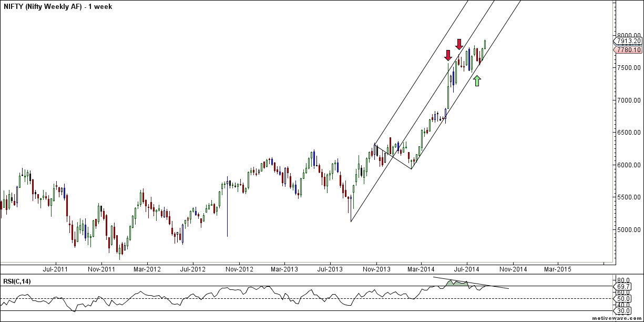
Task: Click the earlier red down arrow marker
Action: (x=447, y=55)
